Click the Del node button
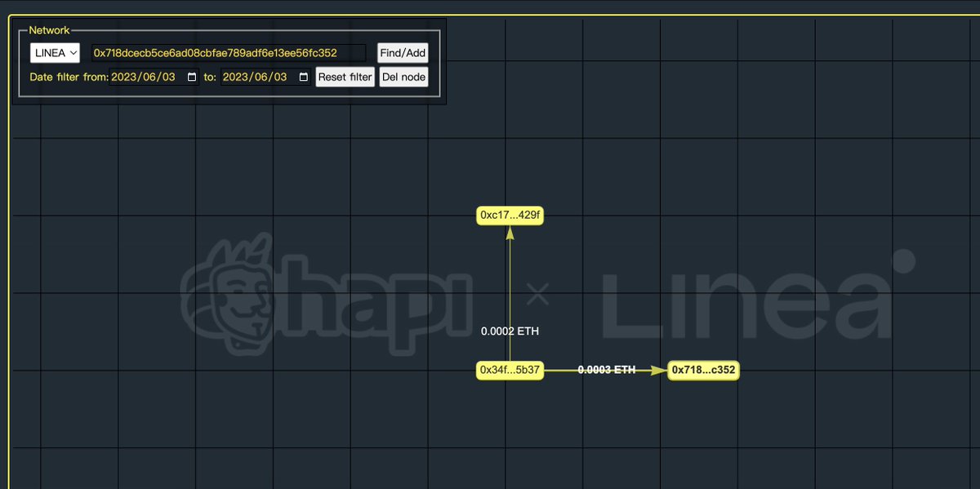The height and width of the screenshot is (489, 980). pyautogui.click(x=403, y=77)
